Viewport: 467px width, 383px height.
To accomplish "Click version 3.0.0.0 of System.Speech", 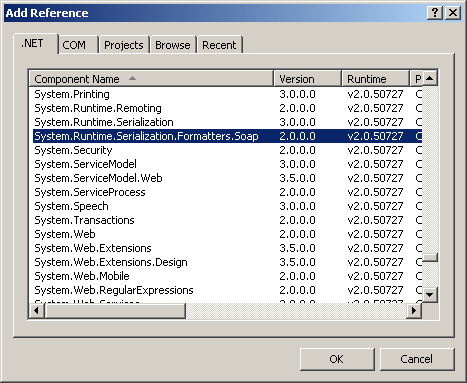I will [x=297, y=206].
